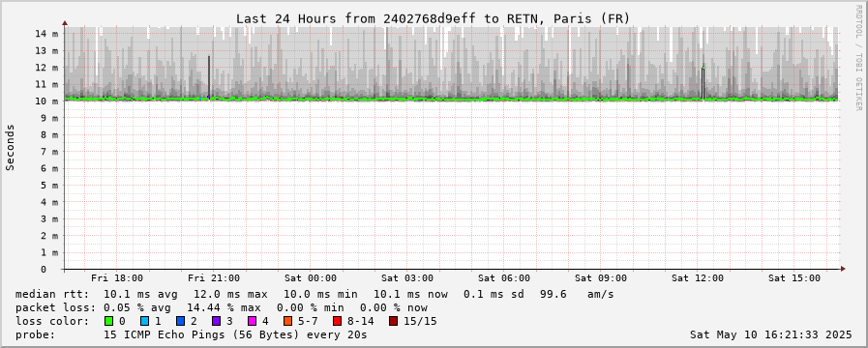Click the dark red 15/15 loss swatch
The width and height of the screenshot is (868, 348).
(393, 321)
